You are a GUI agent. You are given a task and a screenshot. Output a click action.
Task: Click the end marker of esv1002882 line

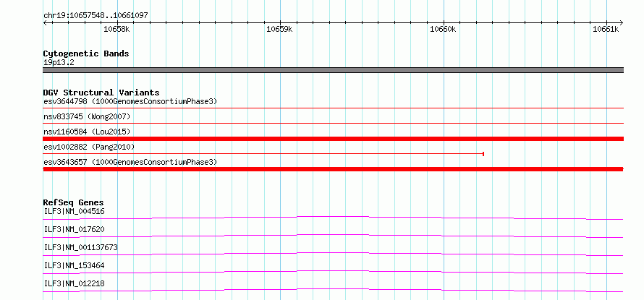[x=483, y=154]
